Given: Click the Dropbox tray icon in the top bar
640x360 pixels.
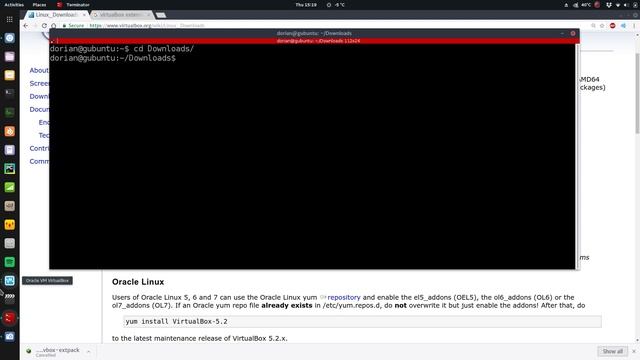Looking at the screenshot, I should [x=609, y=5].
